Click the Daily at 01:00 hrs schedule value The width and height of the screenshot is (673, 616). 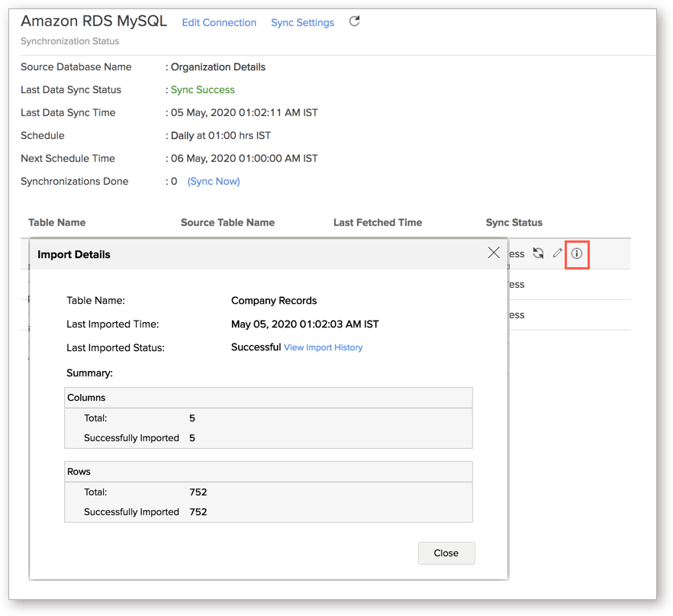click(221, 136)
